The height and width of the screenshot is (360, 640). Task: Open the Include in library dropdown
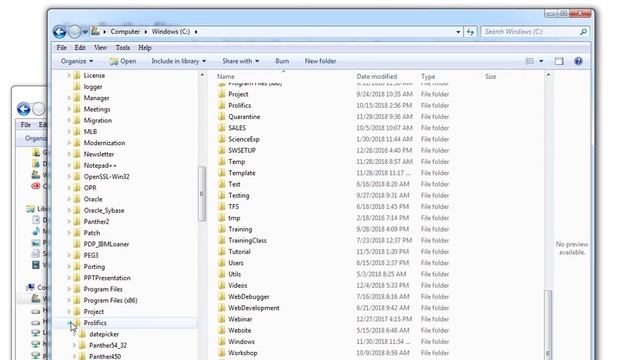[x=178, y=61]
